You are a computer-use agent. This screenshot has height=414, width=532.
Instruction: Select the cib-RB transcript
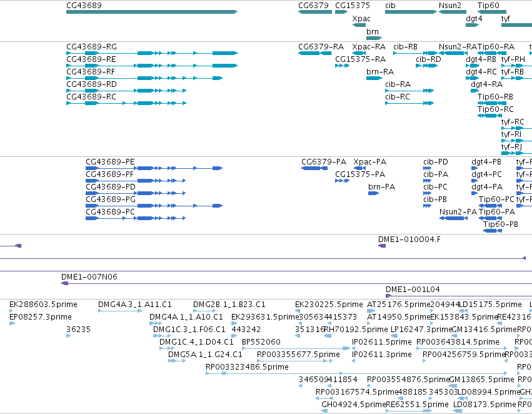tap(416, 53)
